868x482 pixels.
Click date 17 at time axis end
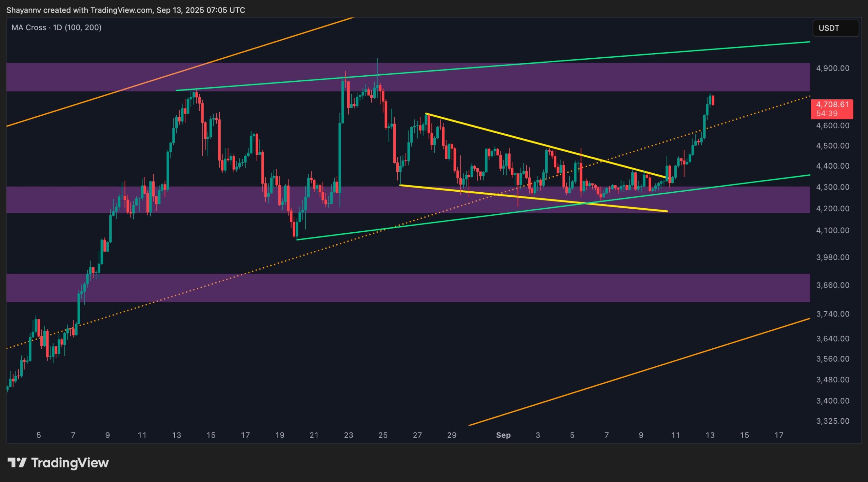click(779, 435)
